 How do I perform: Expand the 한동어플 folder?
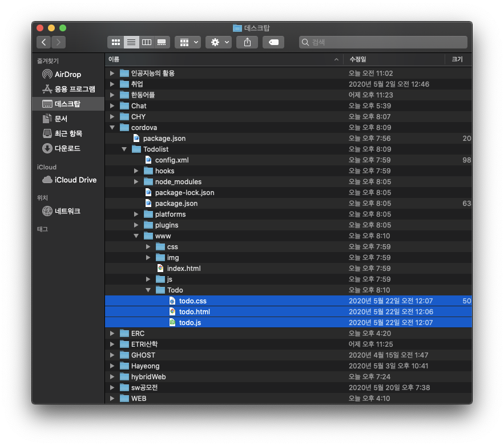click(112, 95)
